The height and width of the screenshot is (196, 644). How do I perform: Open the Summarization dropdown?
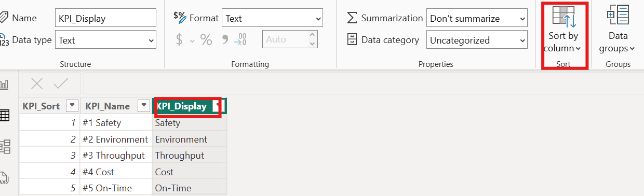[477, 18]
